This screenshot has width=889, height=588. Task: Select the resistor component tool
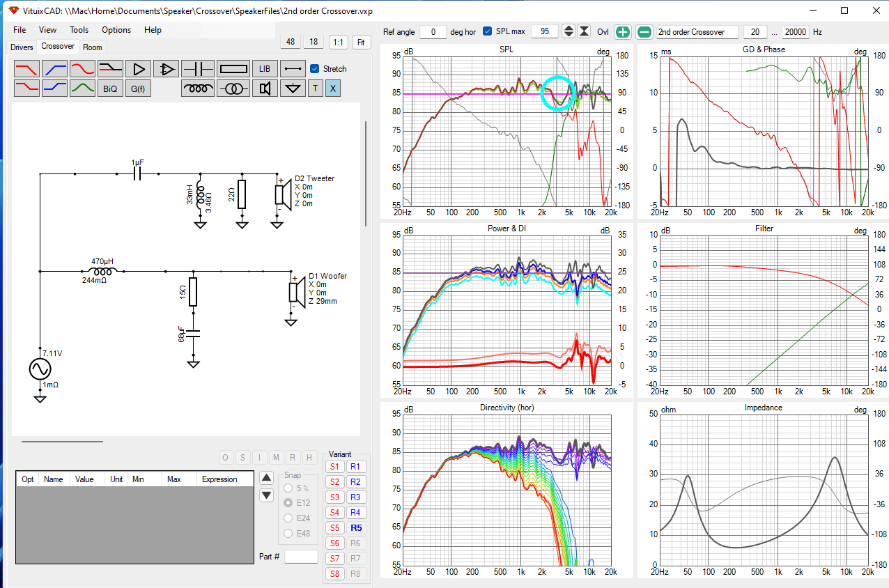(233, 68)
